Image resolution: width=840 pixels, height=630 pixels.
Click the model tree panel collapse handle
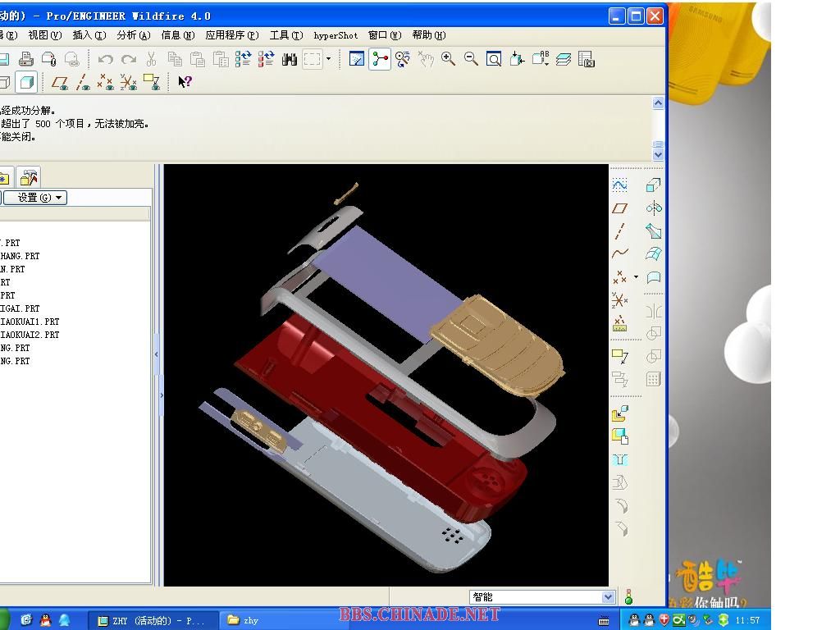coord(157,354)
